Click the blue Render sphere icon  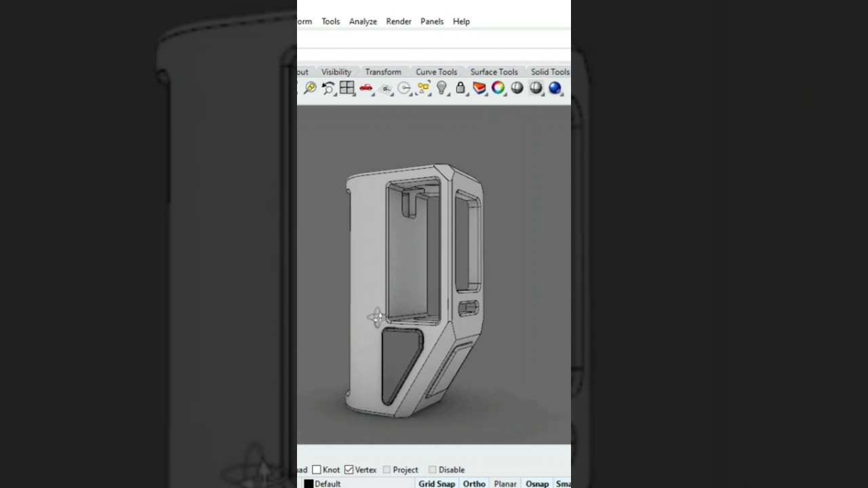[555, 87]
